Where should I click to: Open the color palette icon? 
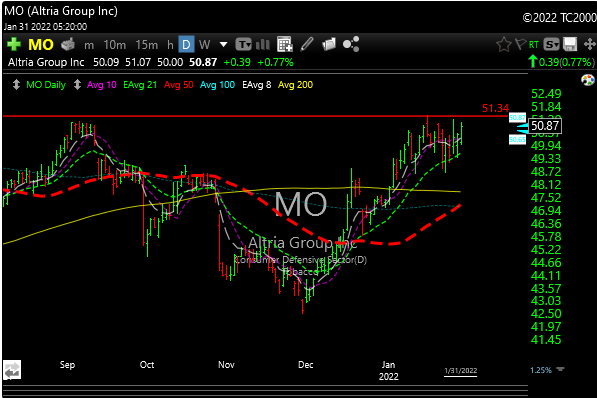(x=588, y=80)
